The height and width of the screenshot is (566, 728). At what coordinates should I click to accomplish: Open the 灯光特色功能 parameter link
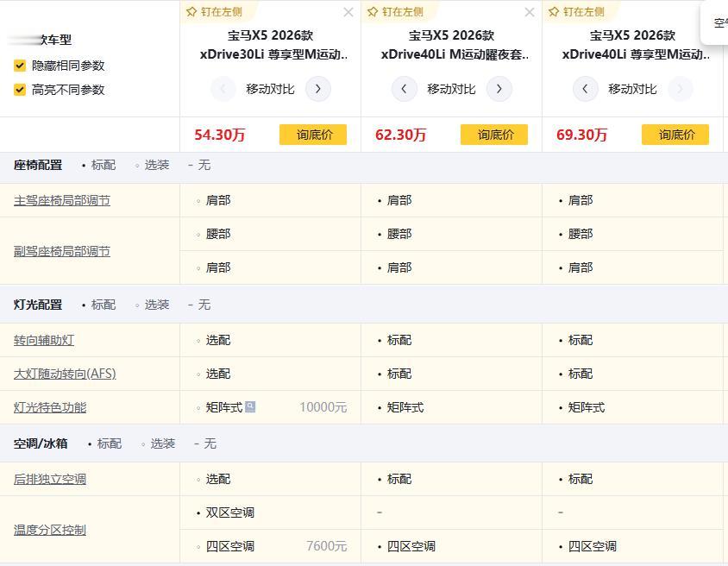pyautogui.click(x=50, y=407)
